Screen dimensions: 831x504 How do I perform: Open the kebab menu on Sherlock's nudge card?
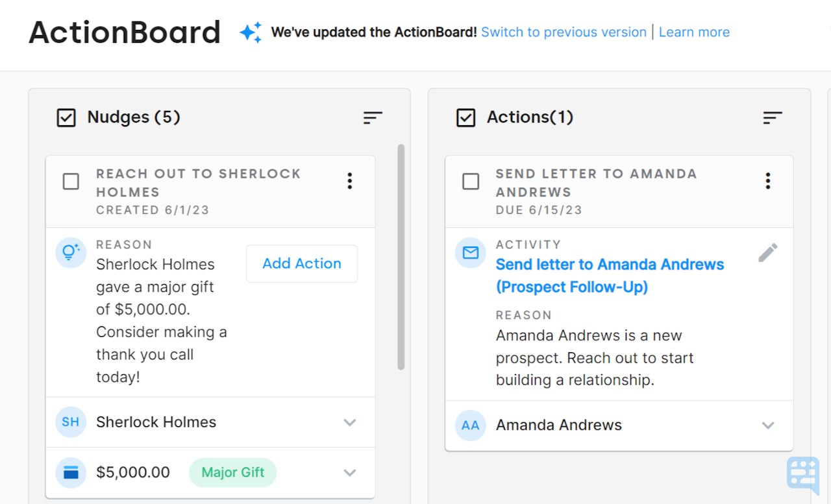point(349,181)
